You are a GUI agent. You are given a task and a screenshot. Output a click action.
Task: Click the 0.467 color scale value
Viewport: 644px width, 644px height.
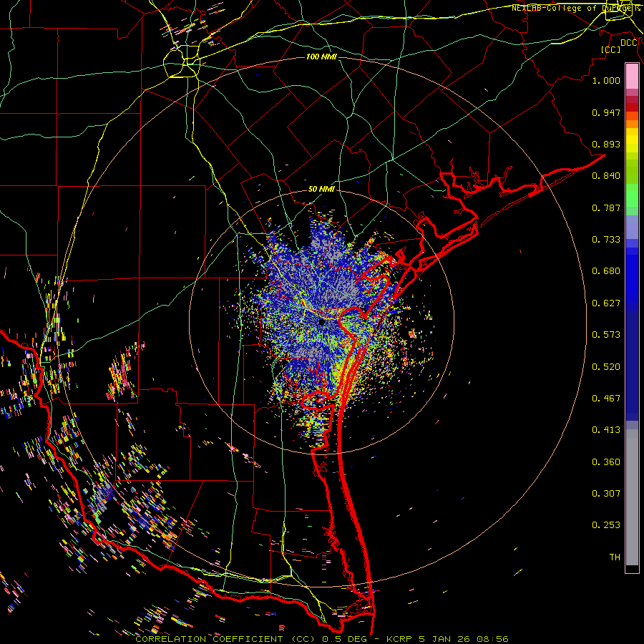tap(606, 399)
